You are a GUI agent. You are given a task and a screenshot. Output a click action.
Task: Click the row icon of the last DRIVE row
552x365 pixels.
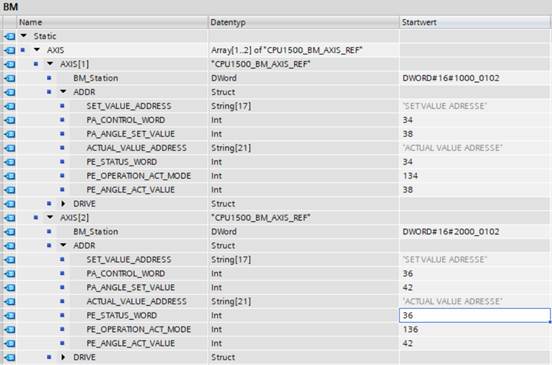(10, 357)
